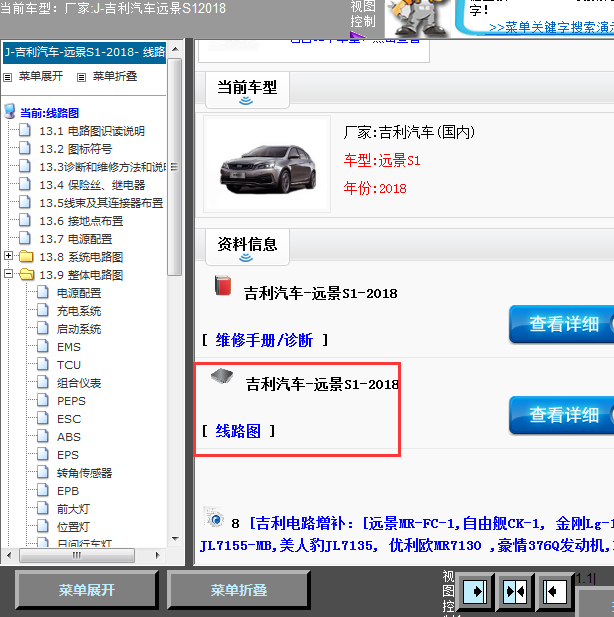Click the computer icon beside 当前:线路图
This screenshot has width=614, height=617.
click(10, 112)
